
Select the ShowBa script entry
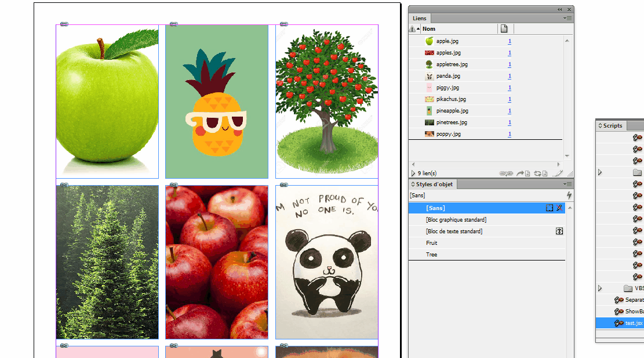[x=620, y=312]
